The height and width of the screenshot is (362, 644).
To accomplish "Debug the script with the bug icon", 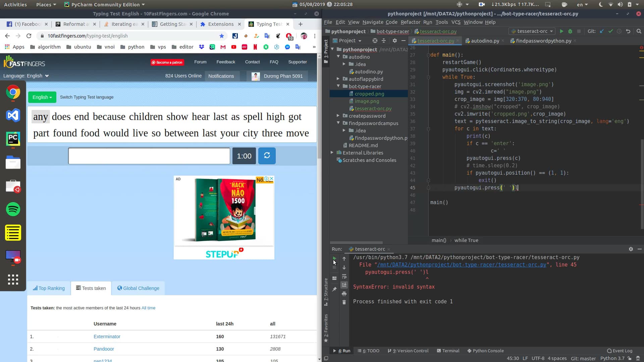I will point(570,31).
